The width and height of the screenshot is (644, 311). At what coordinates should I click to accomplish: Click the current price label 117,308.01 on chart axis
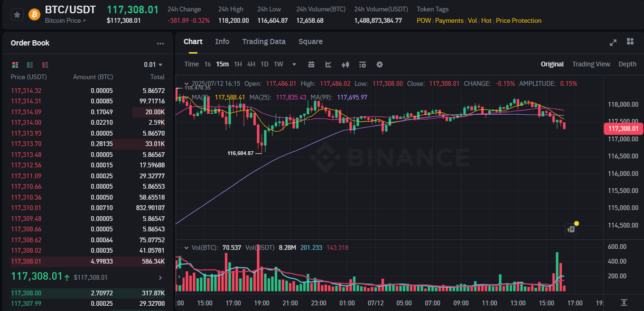click(623, 128)
